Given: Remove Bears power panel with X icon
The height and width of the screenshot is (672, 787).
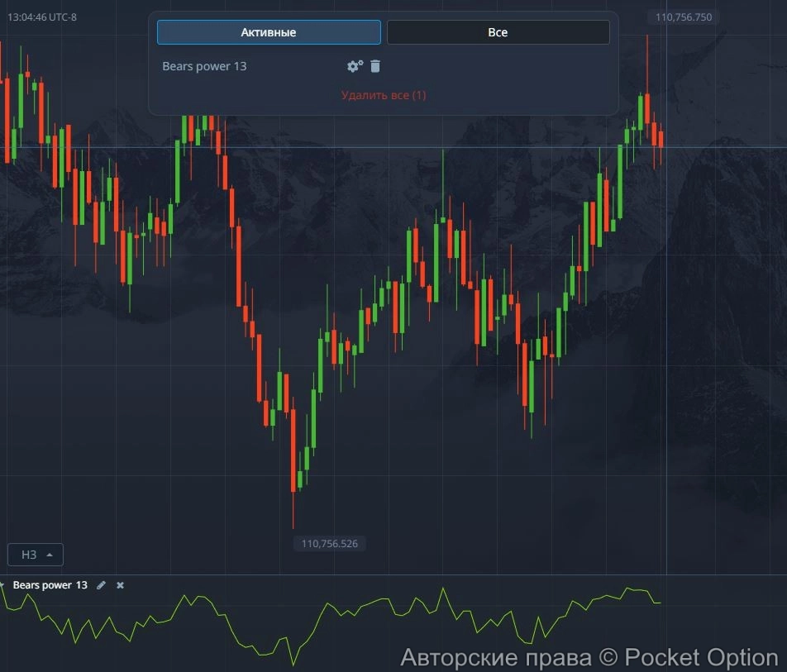Looking at the screenshot, I should [x=120, y=585].
